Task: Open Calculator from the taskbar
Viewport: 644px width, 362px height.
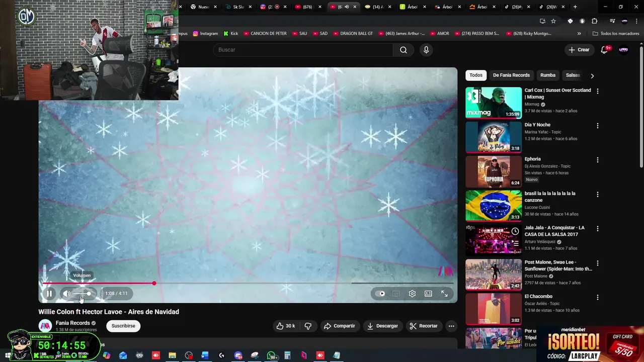Action: pyautogui.click(x=288, y=355)
